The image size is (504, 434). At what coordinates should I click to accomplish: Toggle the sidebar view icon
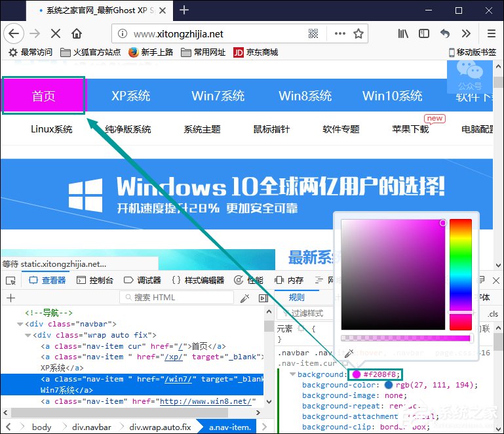tap(424, 33)
